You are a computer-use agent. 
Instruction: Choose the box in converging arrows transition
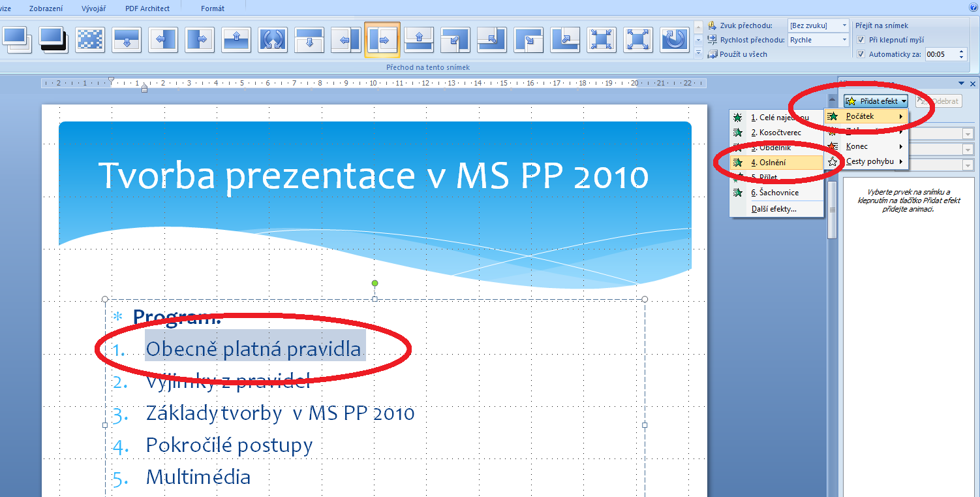[x=602, y=39]
